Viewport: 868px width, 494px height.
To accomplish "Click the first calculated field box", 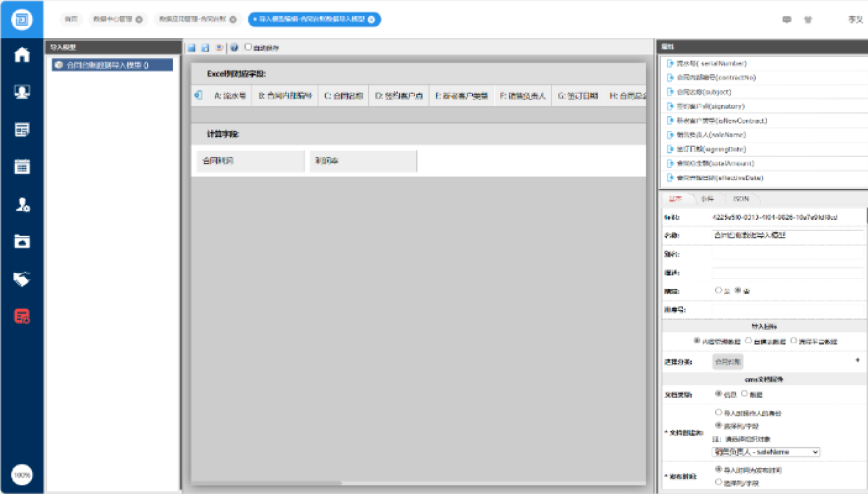I will [x=250, y=161].
